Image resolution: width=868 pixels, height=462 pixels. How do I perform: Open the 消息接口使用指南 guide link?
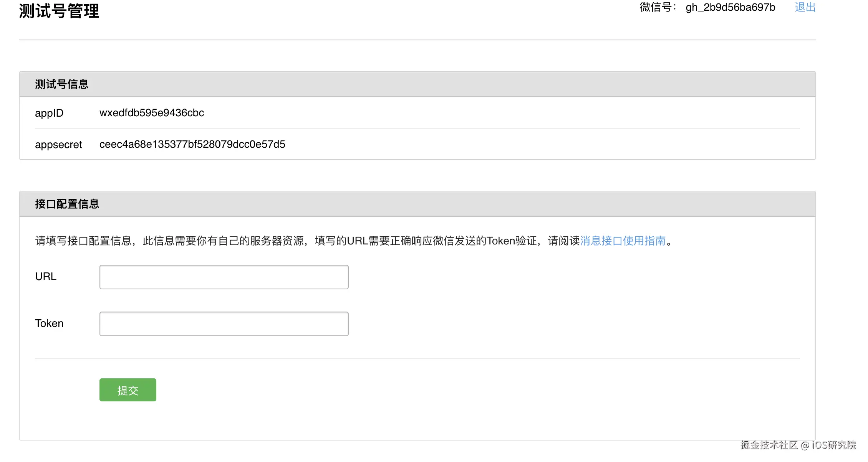pyautogui.click(x=623, y=241)
